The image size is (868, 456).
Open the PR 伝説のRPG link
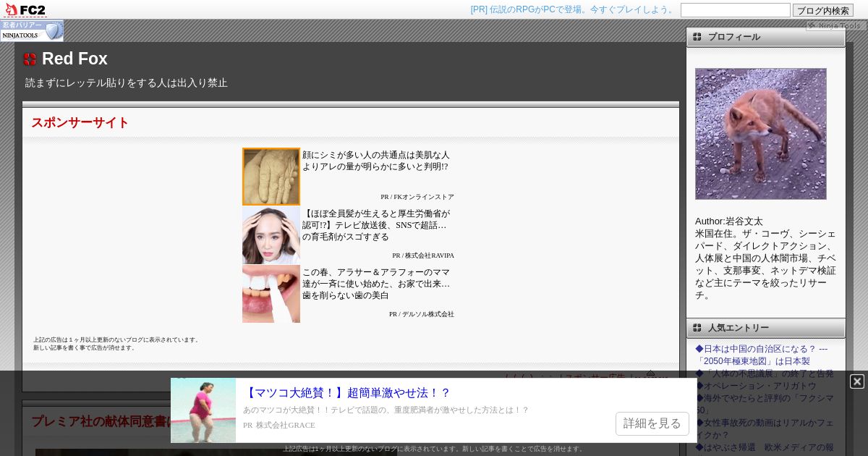coord(573,9)
